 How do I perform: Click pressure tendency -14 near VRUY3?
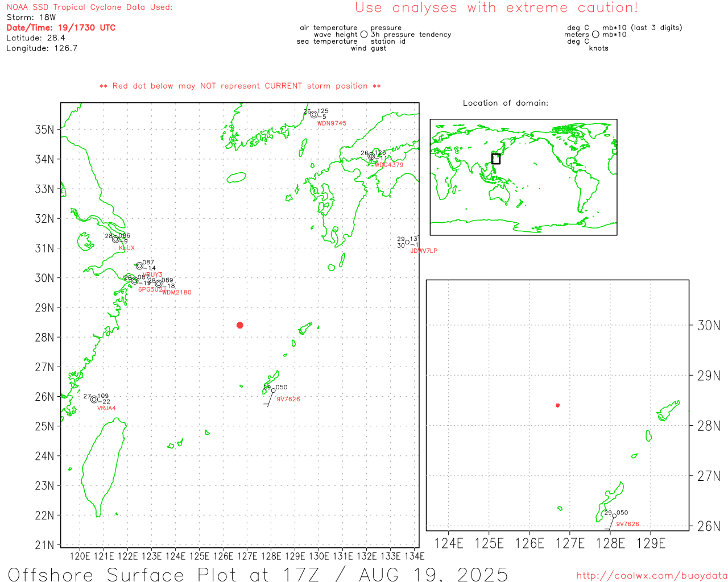click(x=149, y=268)
